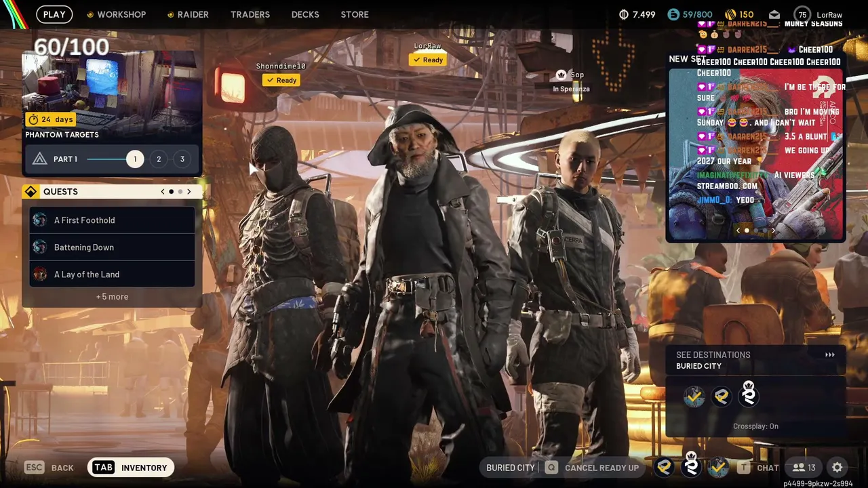Viewport: 868px width, 488px height.
Task: Click the checkmark avatar in the bottom bar
Action: point(718,467)
